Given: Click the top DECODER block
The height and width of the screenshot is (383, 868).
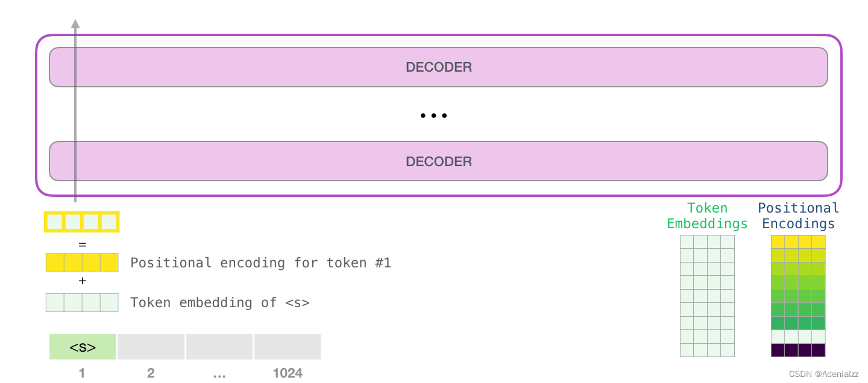Looking at the screenshot, I should click(x=438, y=67).
